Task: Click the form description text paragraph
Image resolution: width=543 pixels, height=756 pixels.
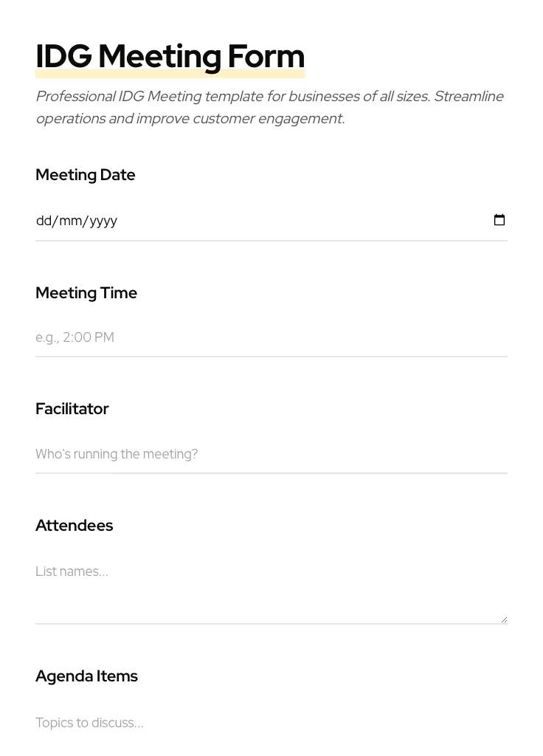Action: (270, 107)
